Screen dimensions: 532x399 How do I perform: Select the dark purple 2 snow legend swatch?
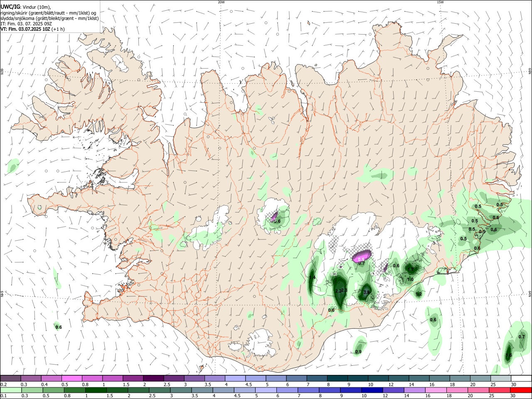click(153, 378)
